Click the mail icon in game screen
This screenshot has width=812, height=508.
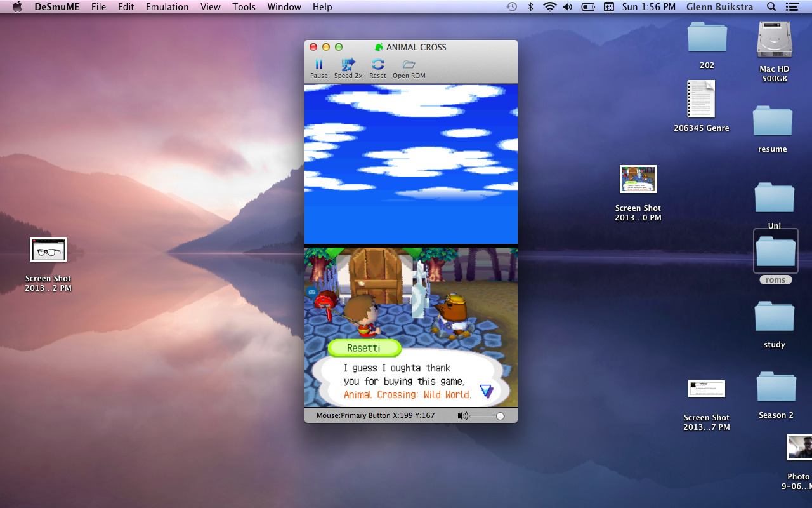click(x=311, y=292)
